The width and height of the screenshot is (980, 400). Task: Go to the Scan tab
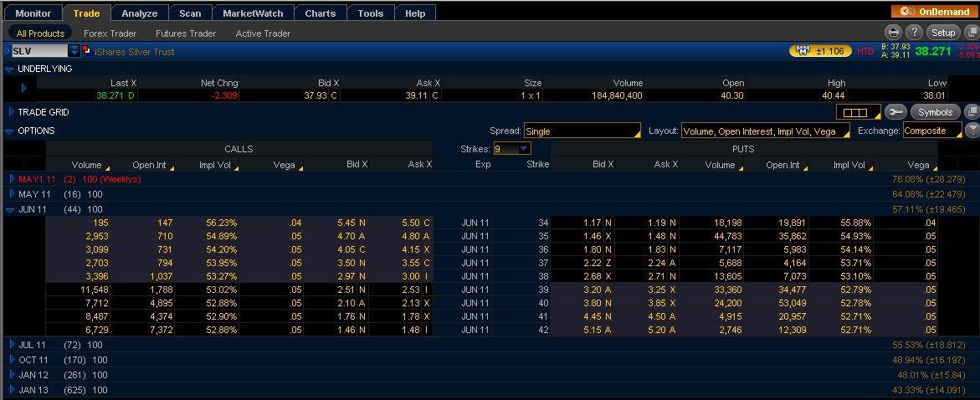(190, 13)
